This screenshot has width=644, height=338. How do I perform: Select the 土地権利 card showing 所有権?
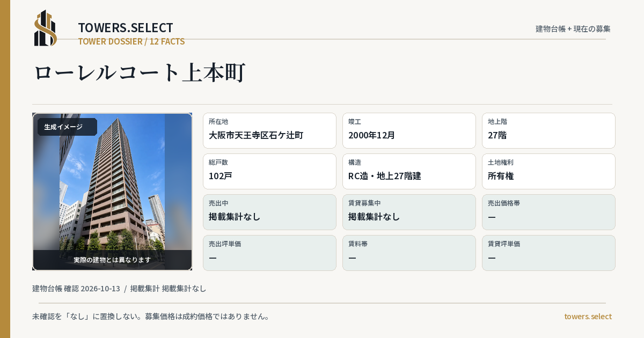coord(548,171)
